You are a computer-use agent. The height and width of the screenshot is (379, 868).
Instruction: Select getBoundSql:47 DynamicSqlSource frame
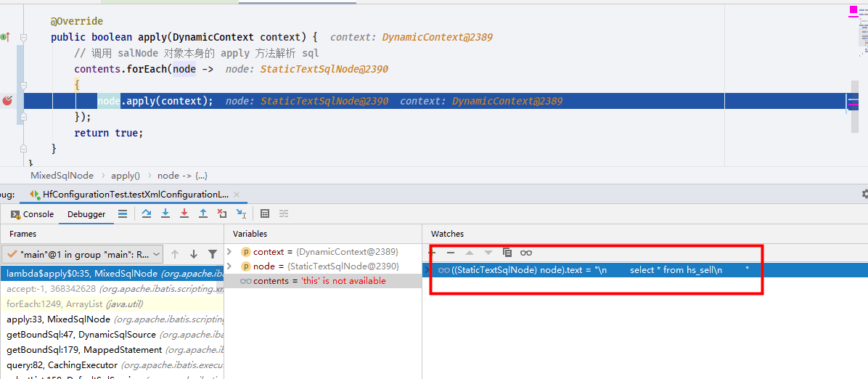tap(112, 335)
